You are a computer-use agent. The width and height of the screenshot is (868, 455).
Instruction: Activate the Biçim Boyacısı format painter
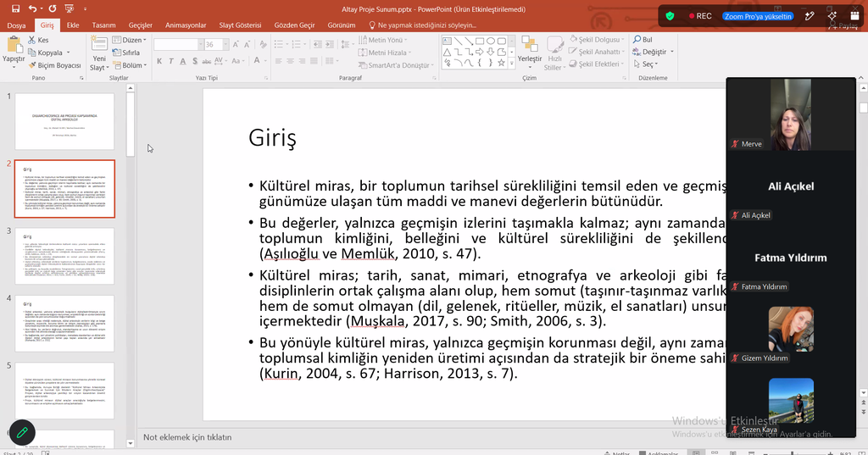(54, 65)
